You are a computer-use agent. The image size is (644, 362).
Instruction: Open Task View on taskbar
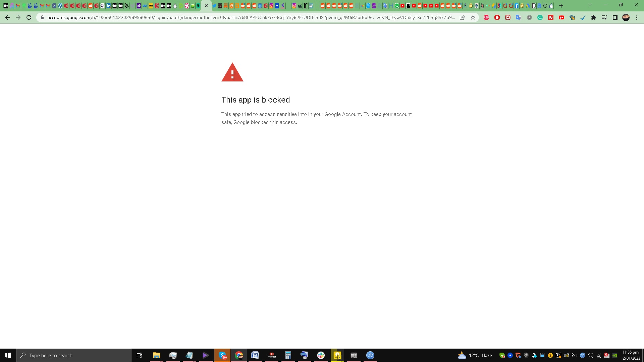140,355
